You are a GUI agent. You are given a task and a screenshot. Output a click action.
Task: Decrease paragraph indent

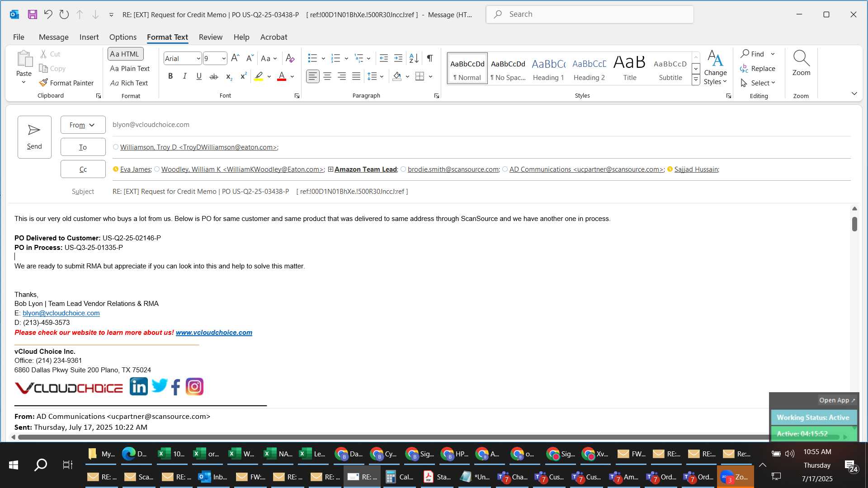pos(384,58)
